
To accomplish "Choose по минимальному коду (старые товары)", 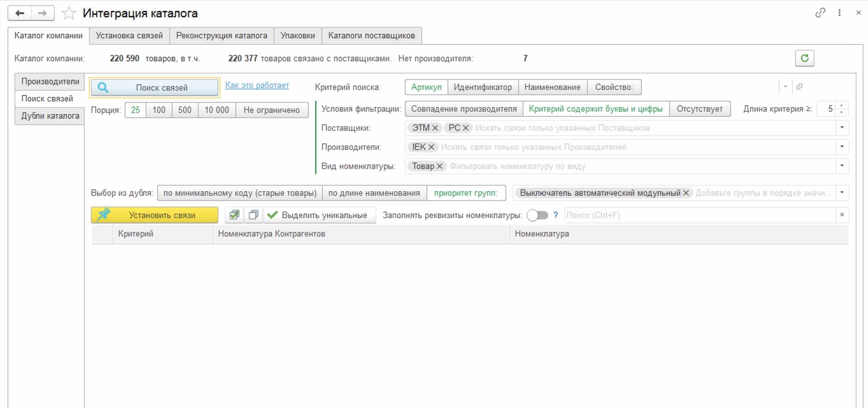I will pos(240,193).
